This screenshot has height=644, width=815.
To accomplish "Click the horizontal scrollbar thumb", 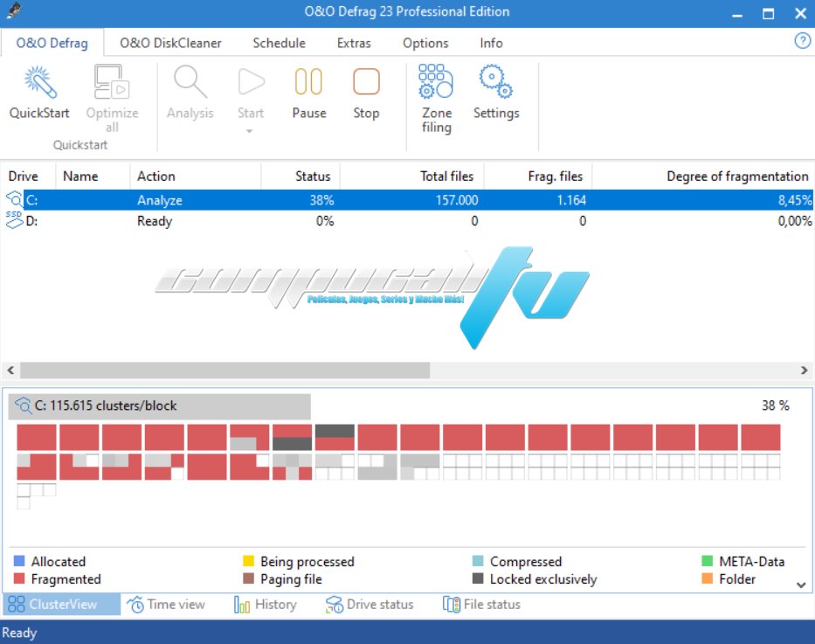I will pyautogui.click(x=224, y=370).
